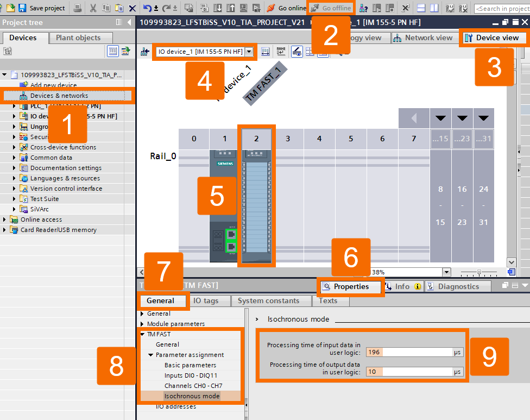Expand the Documentation settings node
Viewport: 530px width, 420px height.
click(14, 168)
